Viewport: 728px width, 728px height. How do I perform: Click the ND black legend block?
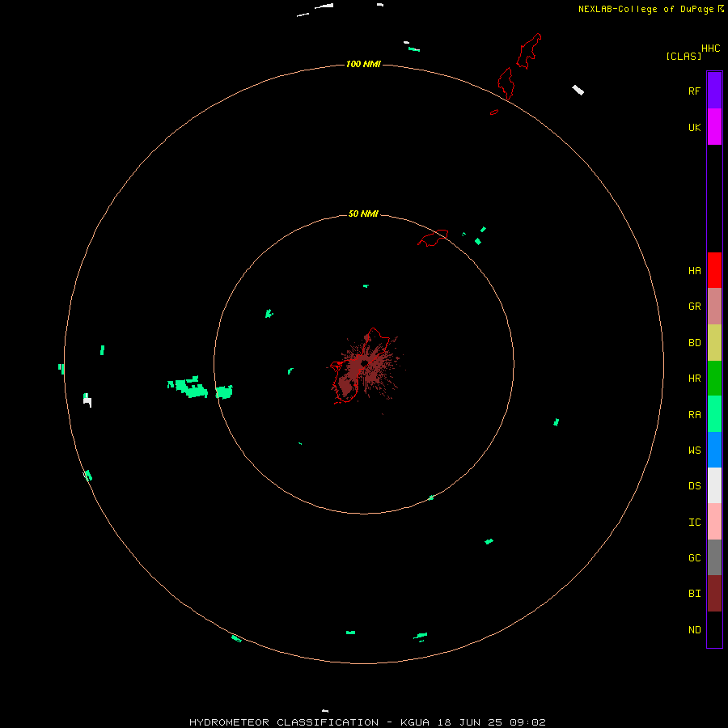pyautogui.click(x=714, y=629)
